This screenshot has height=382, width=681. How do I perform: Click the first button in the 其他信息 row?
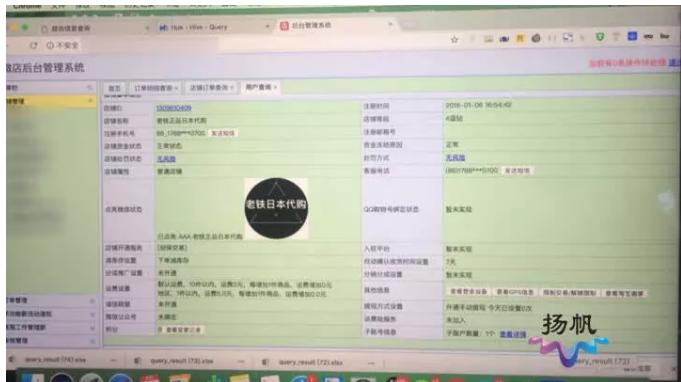468,292
